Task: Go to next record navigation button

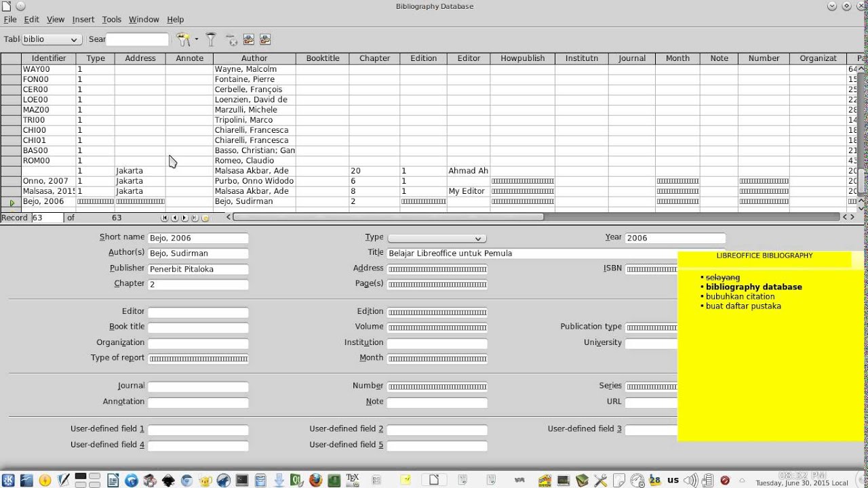Action: coord(184,218)
